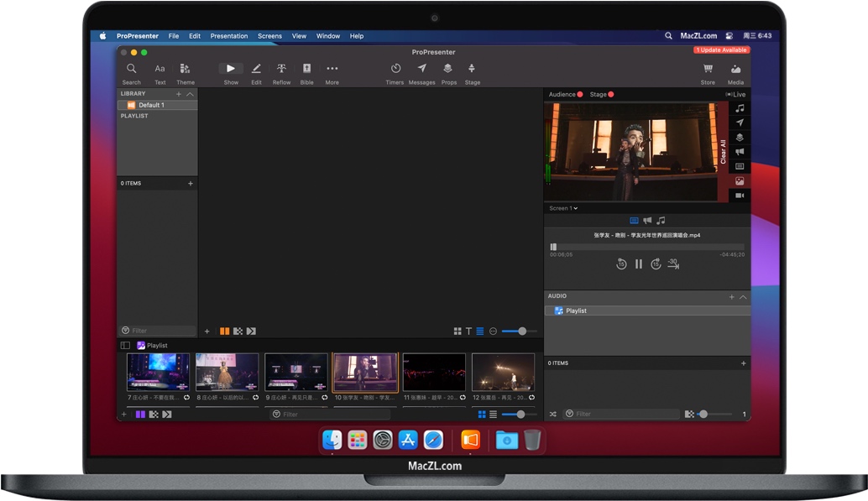Viewport: 868px width, 501px height.
Task: Open the Messages panel
Action: click(421, 74)
